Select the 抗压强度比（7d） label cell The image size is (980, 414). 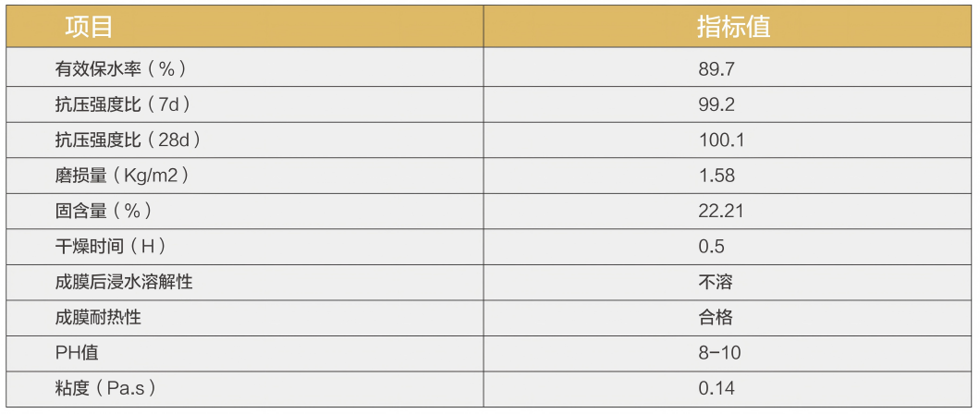[x=129, y=104]
